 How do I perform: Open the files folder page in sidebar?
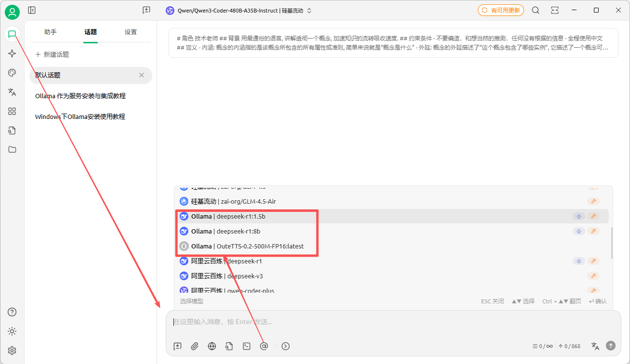(x=12, y=149)
